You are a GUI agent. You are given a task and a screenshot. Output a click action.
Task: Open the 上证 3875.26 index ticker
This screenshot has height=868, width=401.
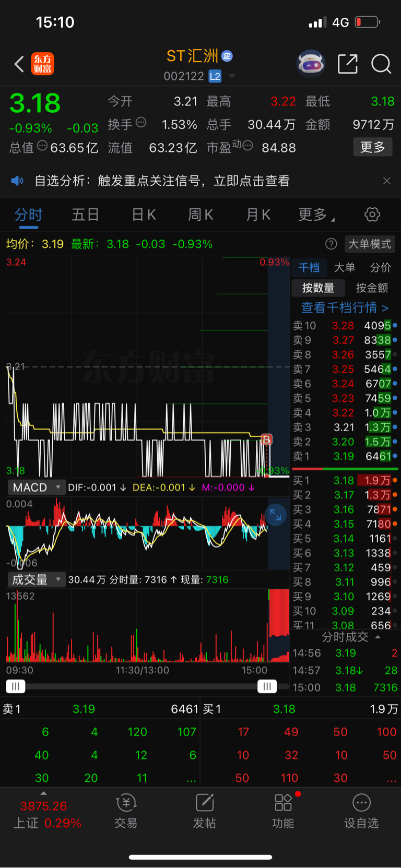click(x=47, y=815)
